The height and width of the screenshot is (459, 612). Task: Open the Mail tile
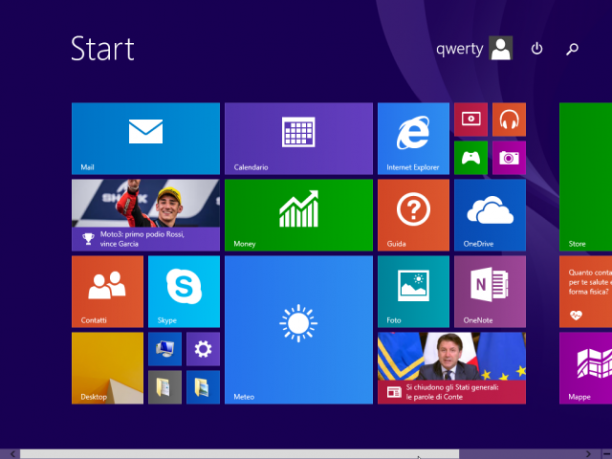click(146, 139)
